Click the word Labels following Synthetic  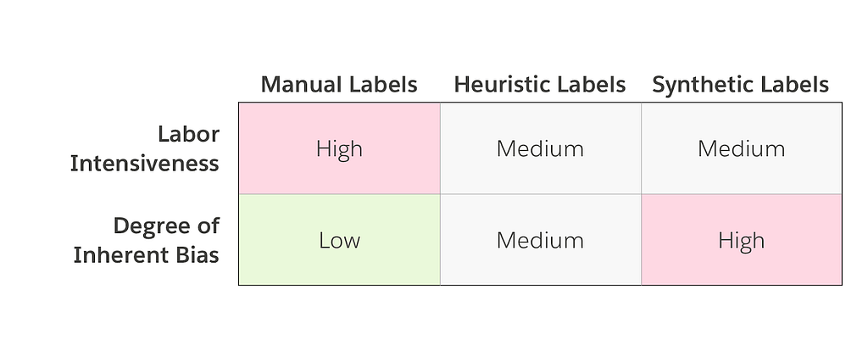[x=793, y=85]
